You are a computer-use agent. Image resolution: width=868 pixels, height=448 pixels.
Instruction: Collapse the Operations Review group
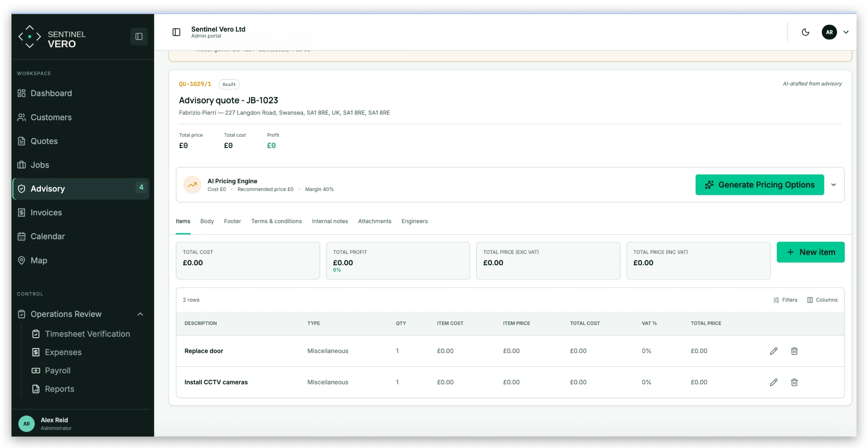coord(81,314)
